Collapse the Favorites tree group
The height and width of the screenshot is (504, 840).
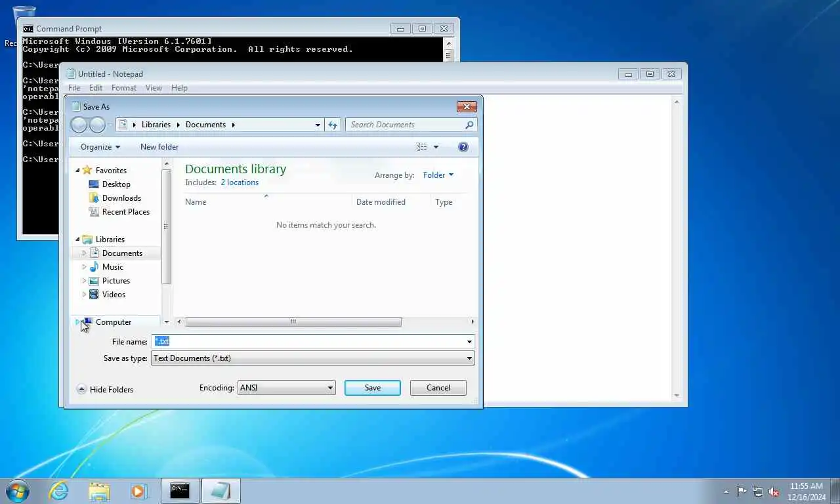(77, 171)
